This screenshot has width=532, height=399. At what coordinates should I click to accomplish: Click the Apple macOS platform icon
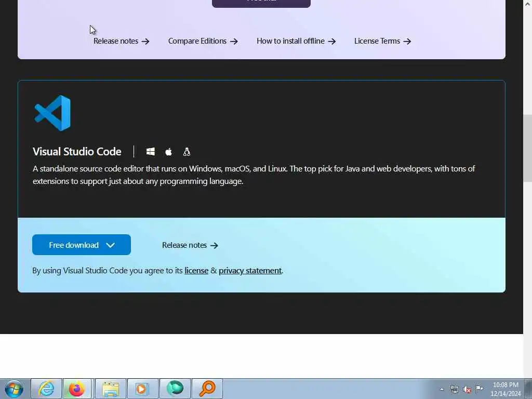tap(169, 152)
